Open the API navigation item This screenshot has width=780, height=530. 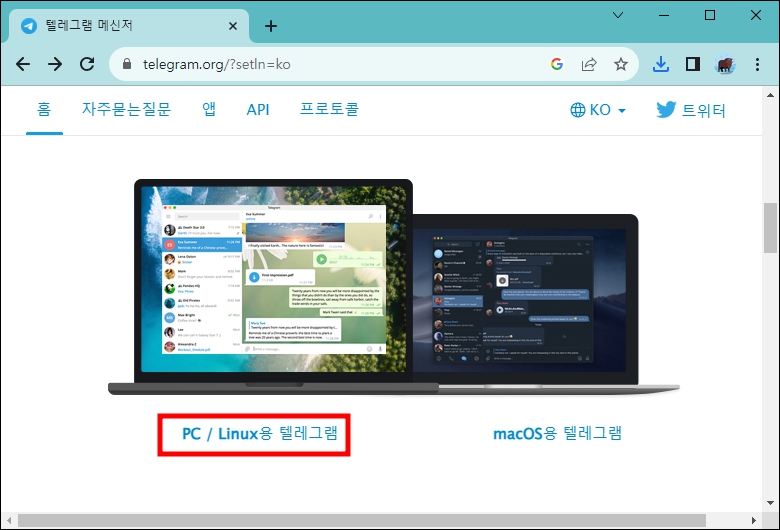click(x=258, y=109)
